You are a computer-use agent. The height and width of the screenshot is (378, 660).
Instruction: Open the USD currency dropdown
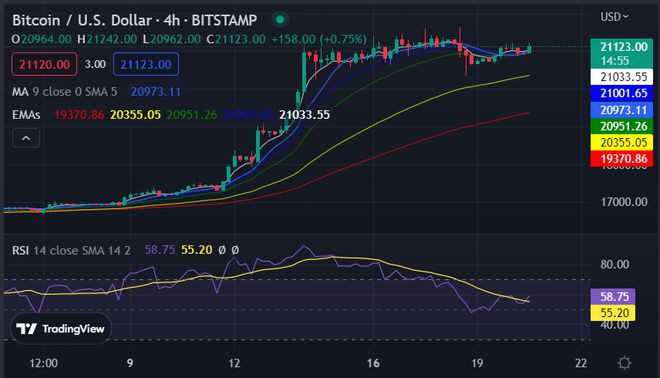614,17
